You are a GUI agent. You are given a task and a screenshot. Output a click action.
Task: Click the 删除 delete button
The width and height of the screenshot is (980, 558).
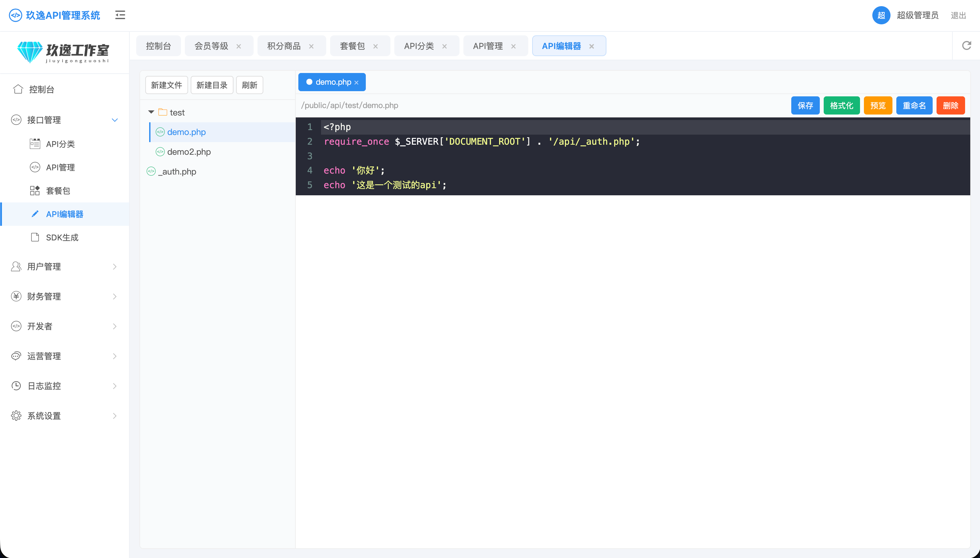951,105
